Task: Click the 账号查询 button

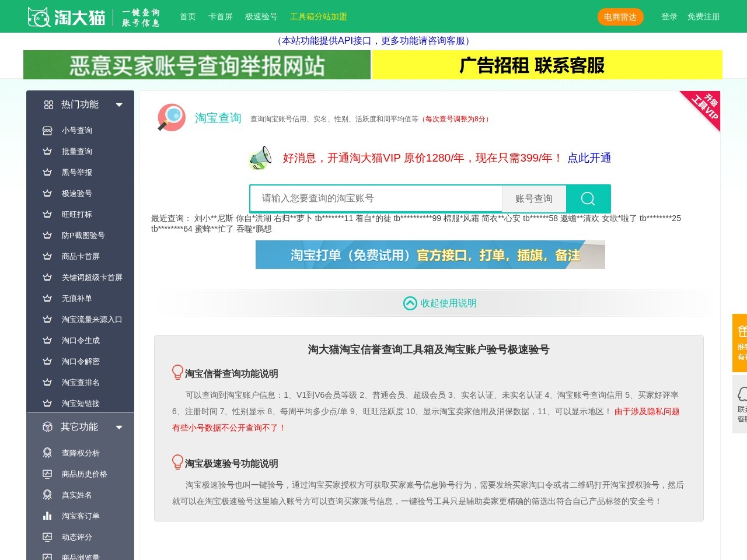Action: pyautogui.click(x=534, y=199)
